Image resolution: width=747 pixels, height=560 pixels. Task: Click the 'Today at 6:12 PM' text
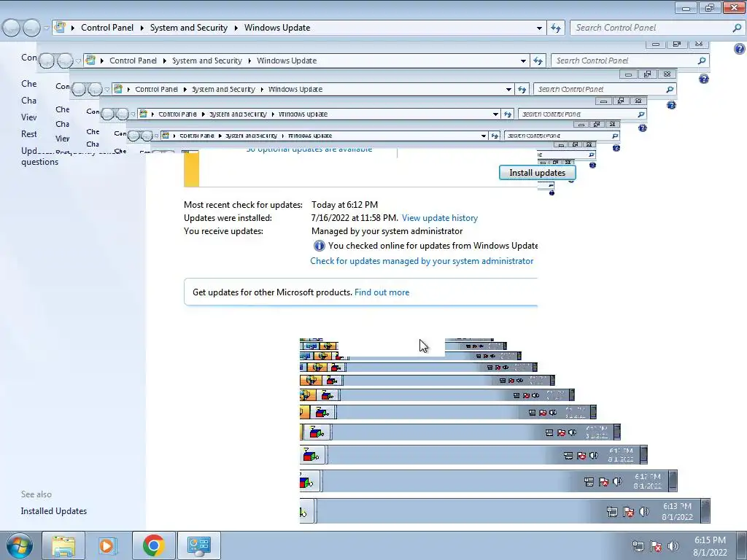344,205
